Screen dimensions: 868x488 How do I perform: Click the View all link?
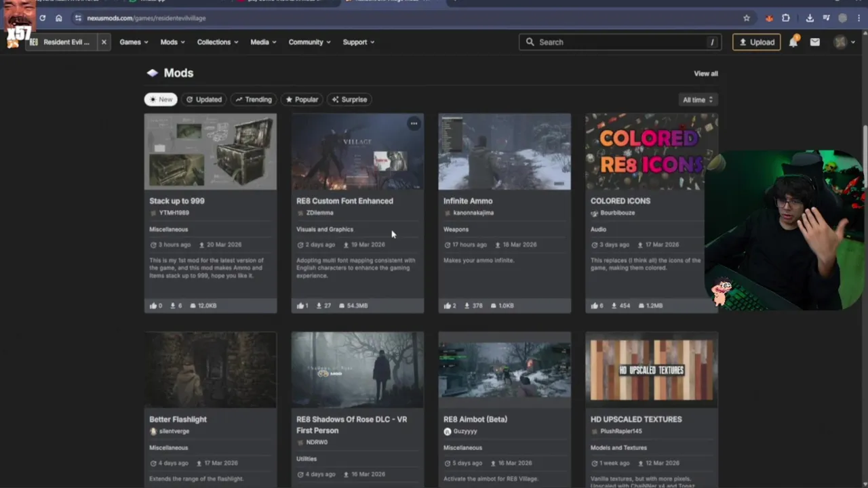pos(706,73)
